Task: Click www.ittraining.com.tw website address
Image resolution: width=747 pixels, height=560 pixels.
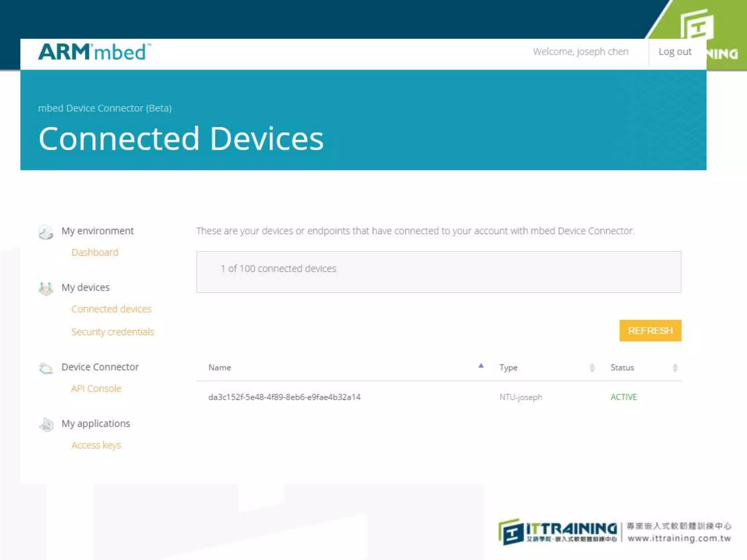Action: [679, 538]
